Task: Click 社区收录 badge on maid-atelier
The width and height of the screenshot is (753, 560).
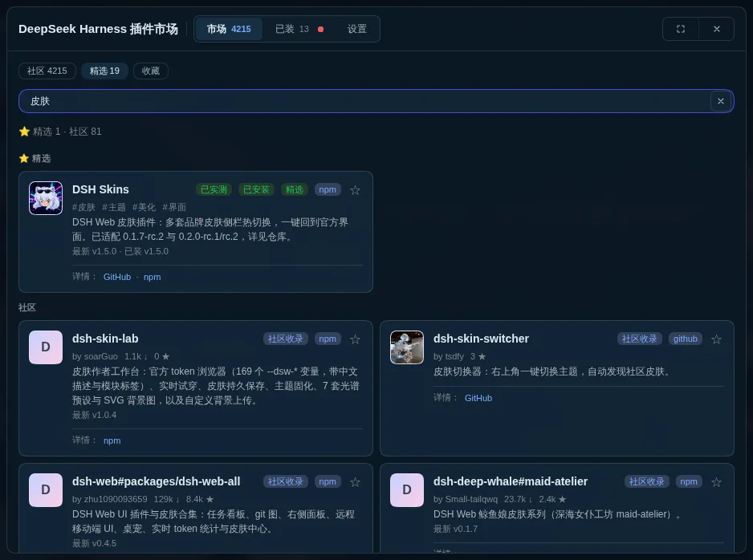Action: coord(646,481)
